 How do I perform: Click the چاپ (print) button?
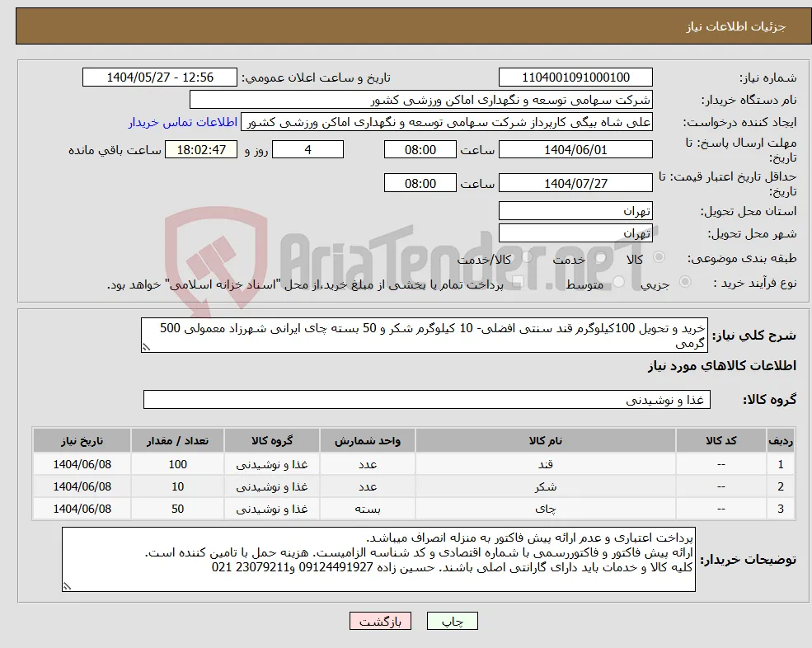click(x=452, y=621)
